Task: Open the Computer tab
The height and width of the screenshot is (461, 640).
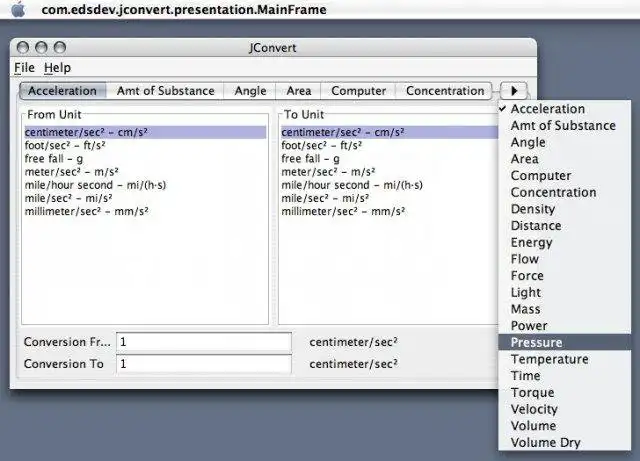Action: point(358,91)
